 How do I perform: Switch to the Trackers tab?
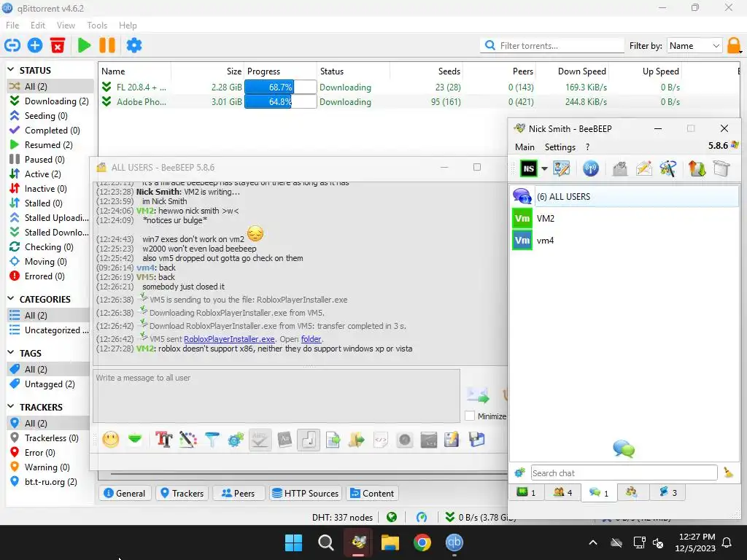click(x=182, y=494)
